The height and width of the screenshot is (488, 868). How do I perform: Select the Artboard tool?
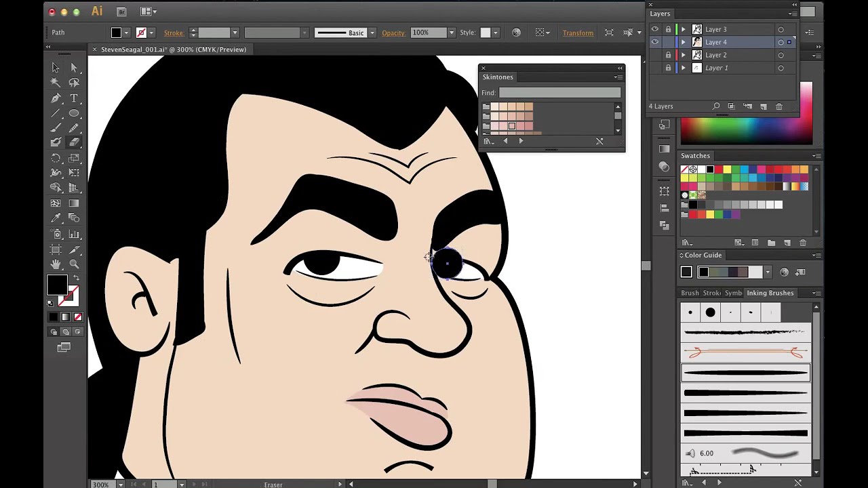56,249
